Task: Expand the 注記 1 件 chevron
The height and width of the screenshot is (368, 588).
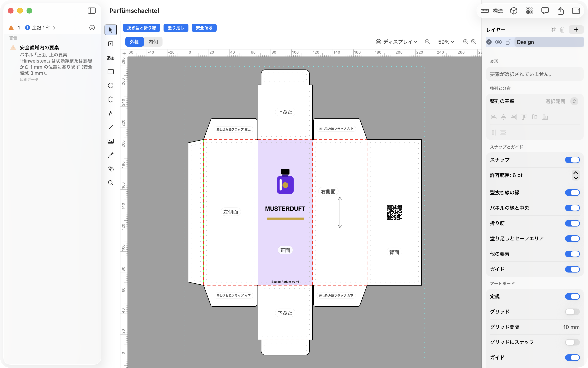Action: pyautogui.click(x=54, y=28)
